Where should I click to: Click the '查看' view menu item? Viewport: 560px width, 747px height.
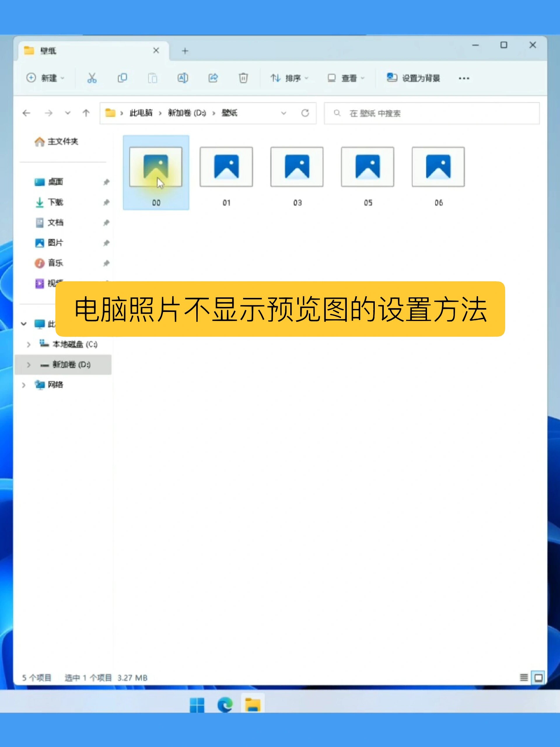(x=344, y=78)
